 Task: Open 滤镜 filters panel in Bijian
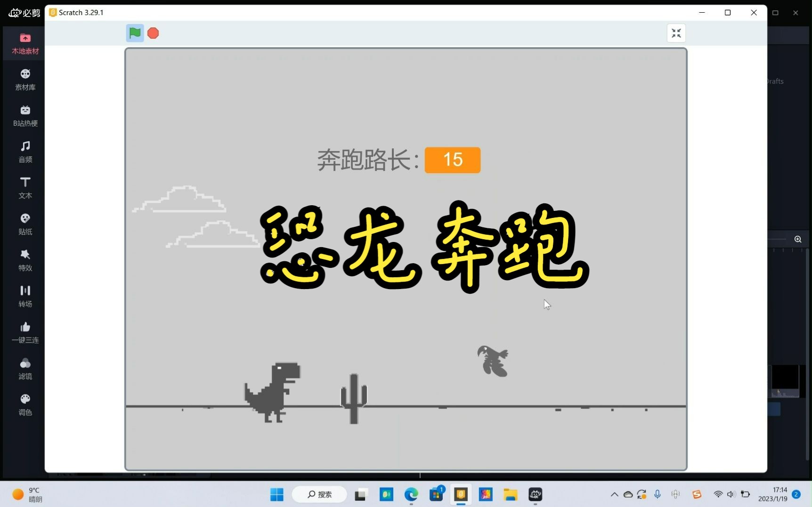25,369
